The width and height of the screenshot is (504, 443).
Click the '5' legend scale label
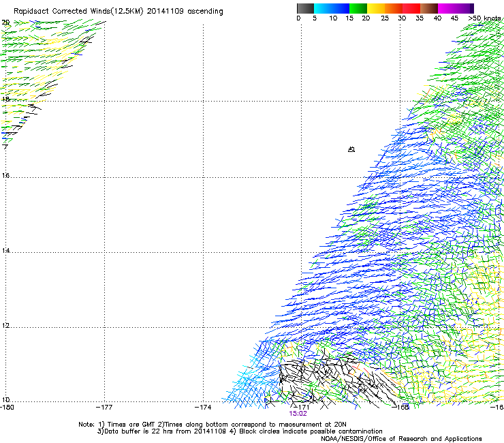(315, 18)
